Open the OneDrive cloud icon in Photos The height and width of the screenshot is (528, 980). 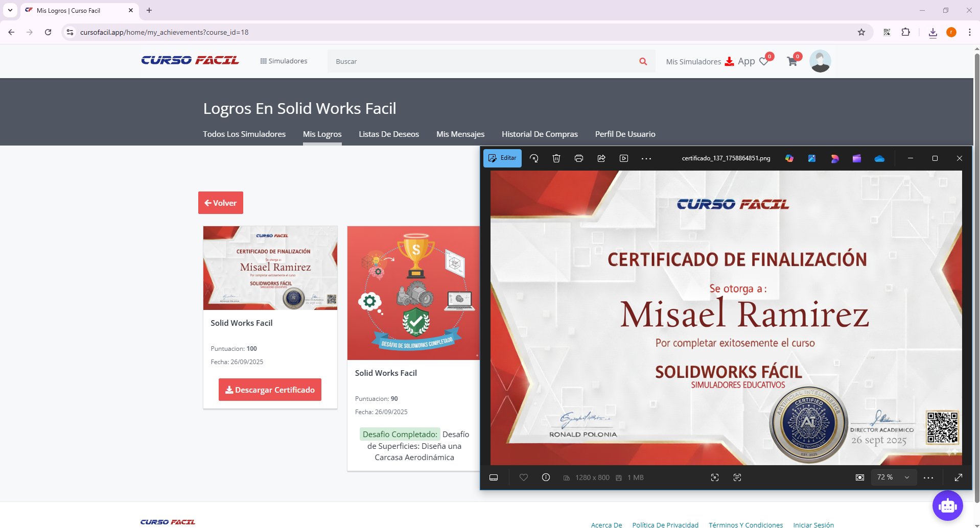(x=879, y=158)
